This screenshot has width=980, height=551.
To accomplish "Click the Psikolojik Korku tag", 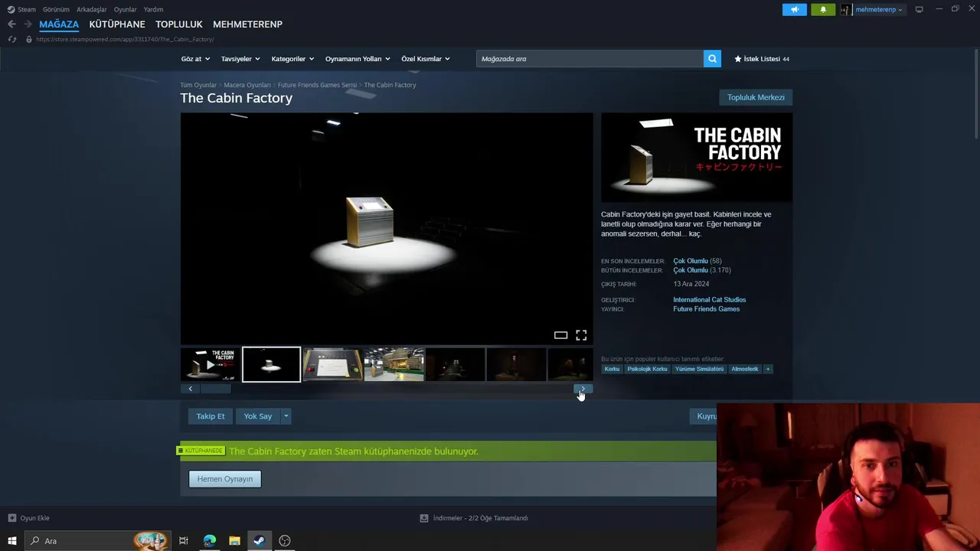I will [647, 369].
